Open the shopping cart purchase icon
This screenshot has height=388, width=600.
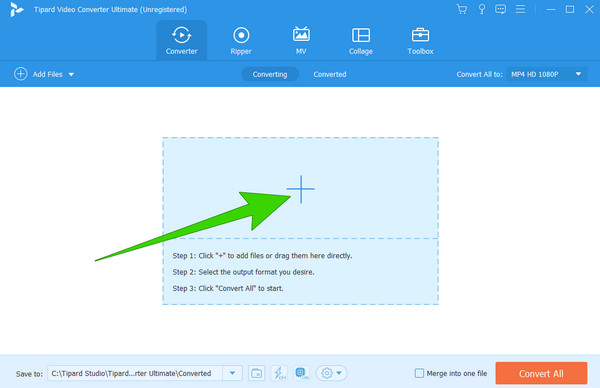(462, 9)
